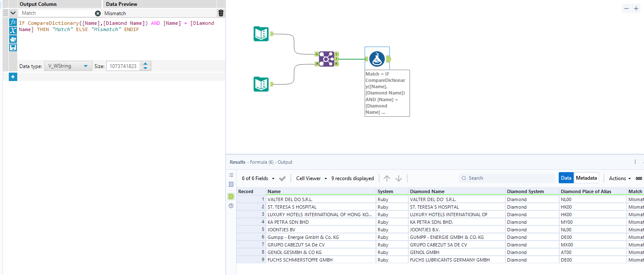Delete the expression using the trash icon
This screenshot has width=644, height=275.
[221, 13]
